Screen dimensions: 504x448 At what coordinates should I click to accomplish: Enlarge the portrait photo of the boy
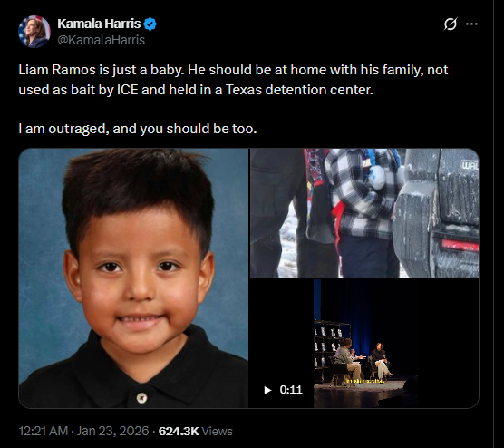point(133,278)
